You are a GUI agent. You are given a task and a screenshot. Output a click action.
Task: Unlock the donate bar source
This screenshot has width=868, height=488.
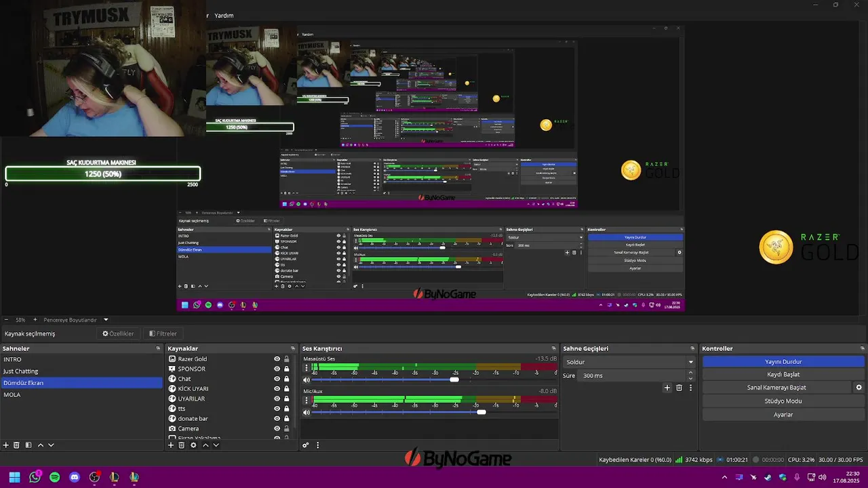coord(286,419)
